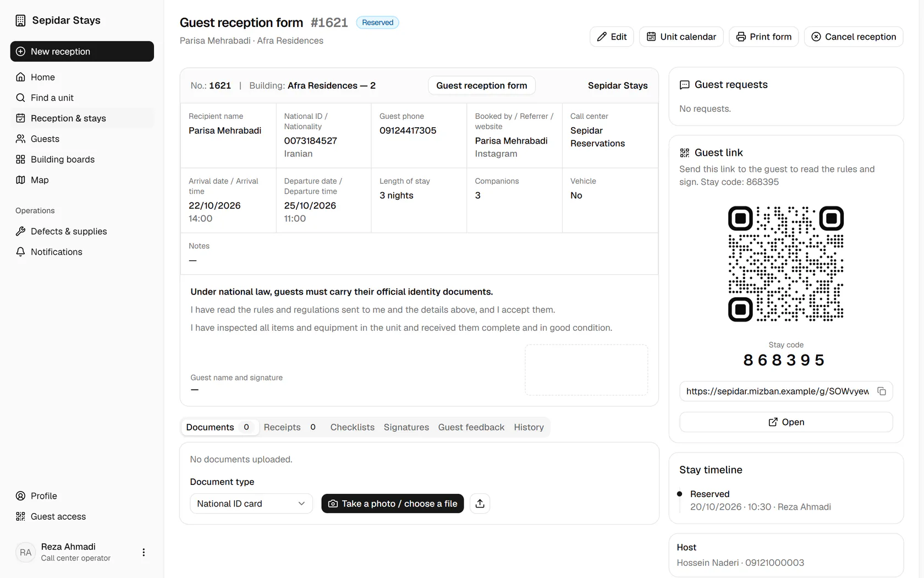Open the Unit calendar
924x578 pixels.
tap(681, 37)
